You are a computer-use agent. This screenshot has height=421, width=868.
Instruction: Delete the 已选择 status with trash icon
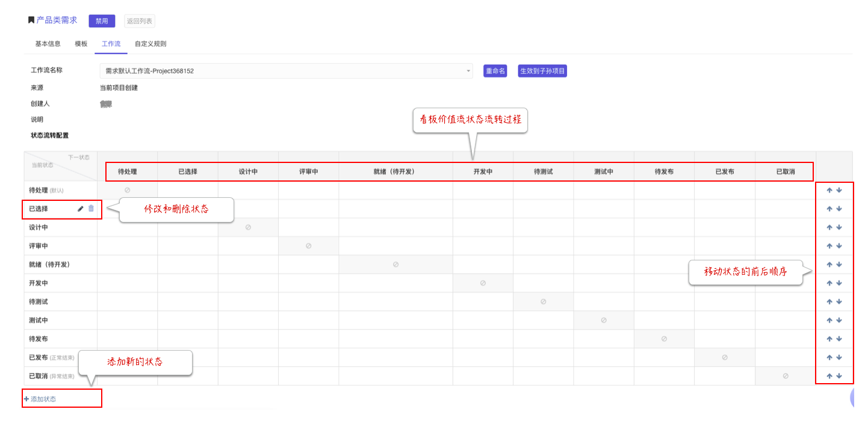coord(91,209)
